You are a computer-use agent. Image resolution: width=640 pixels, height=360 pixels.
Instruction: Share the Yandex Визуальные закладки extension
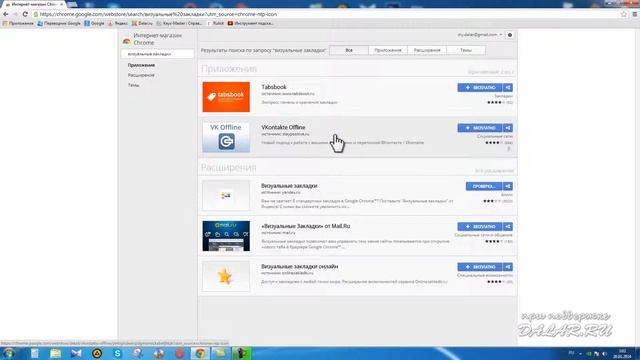click(x=508, y=186)
